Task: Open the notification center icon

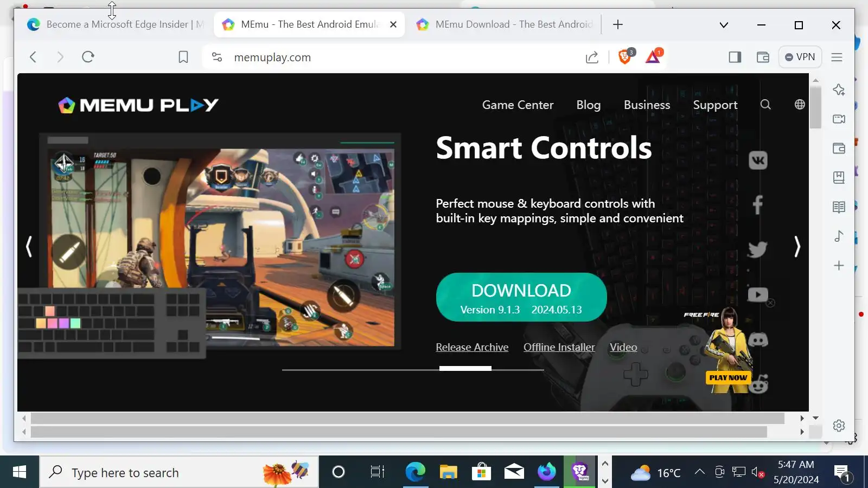Action: pos(843,473)
